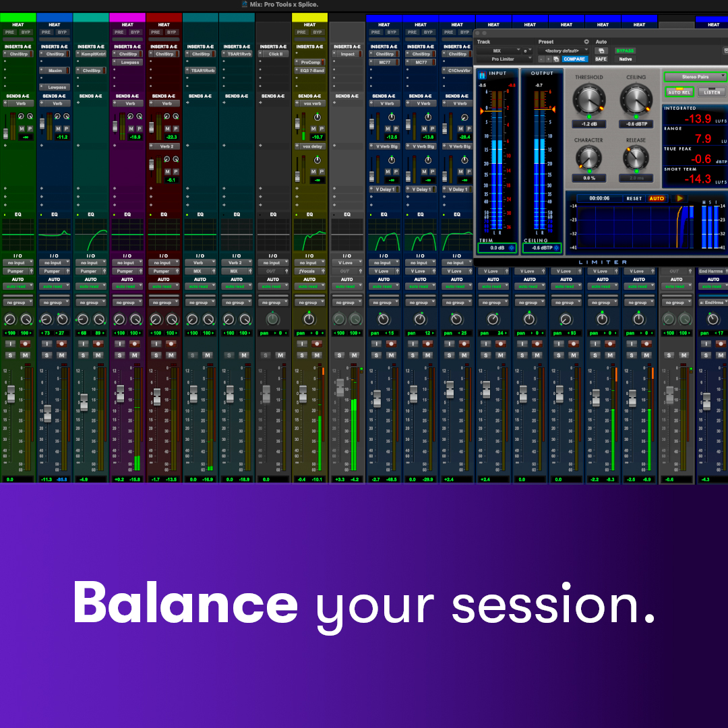Toggle automation SAFE on Pro Limiter

click(601, 59)
